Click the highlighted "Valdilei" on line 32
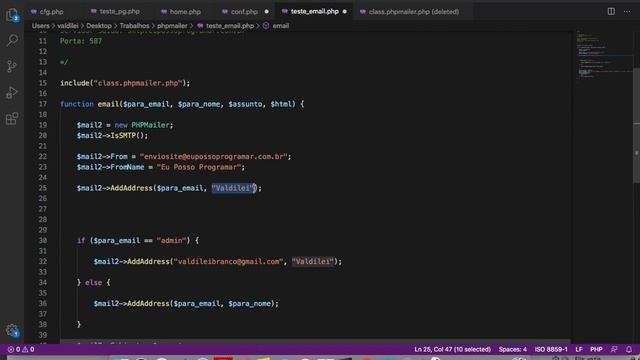Viewport: 640px width, 360px height. pyautogui.click(x=313, y=262)
